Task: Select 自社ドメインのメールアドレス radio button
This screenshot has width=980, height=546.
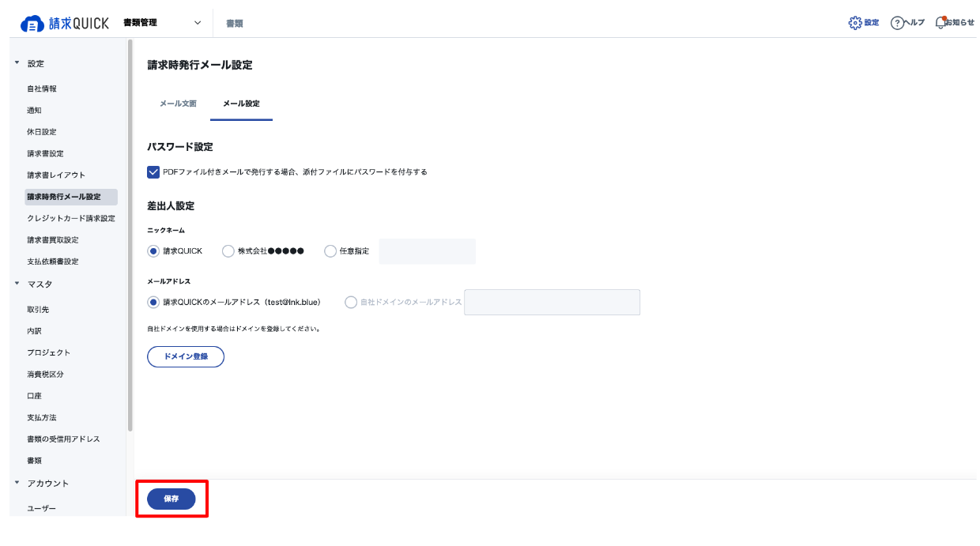Action: [x=351, y=302]
